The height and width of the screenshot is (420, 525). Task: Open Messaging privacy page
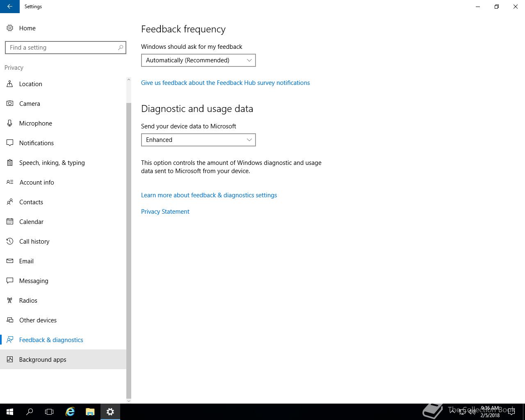click(x=63, y=281)
